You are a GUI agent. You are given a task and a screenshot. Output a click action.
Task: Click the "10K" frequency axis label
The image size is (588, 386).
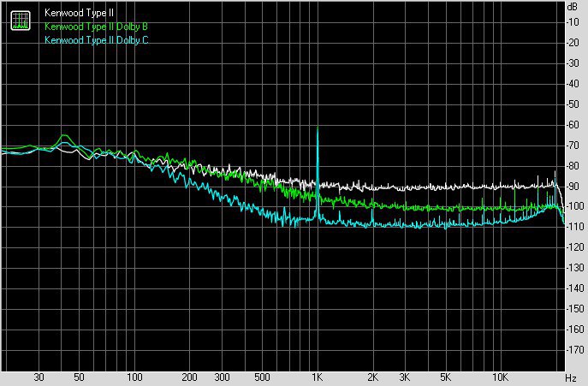pyautogui.click(x=500, y=377)
